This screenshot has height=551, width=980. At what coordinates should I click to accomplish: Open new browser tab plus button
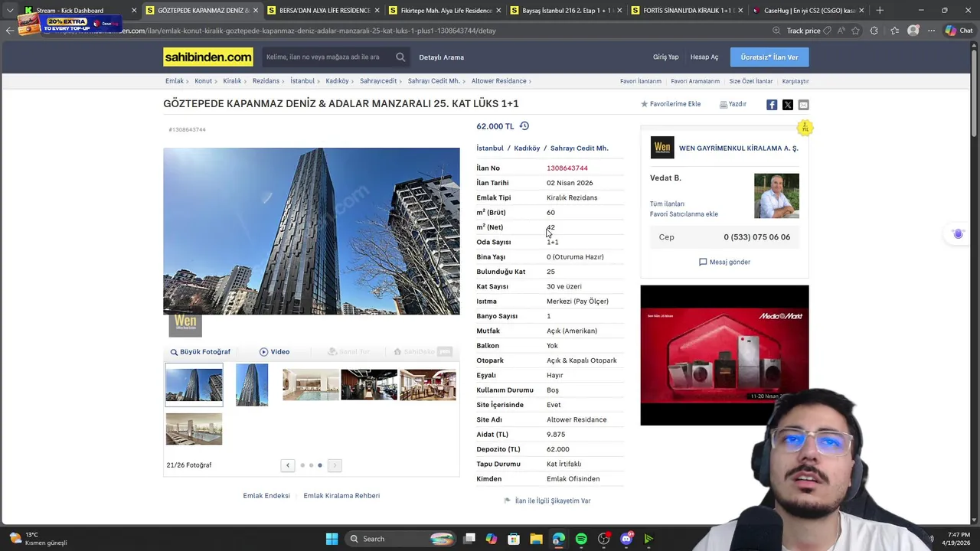pos(880,11)
